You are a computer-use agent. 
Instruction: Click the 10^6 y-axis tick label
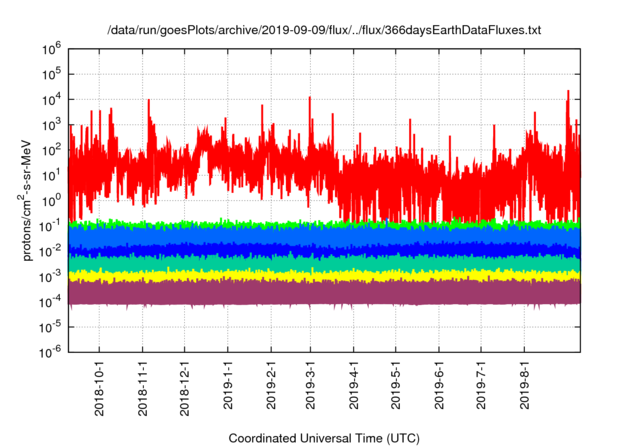click(x=51, y=49)
